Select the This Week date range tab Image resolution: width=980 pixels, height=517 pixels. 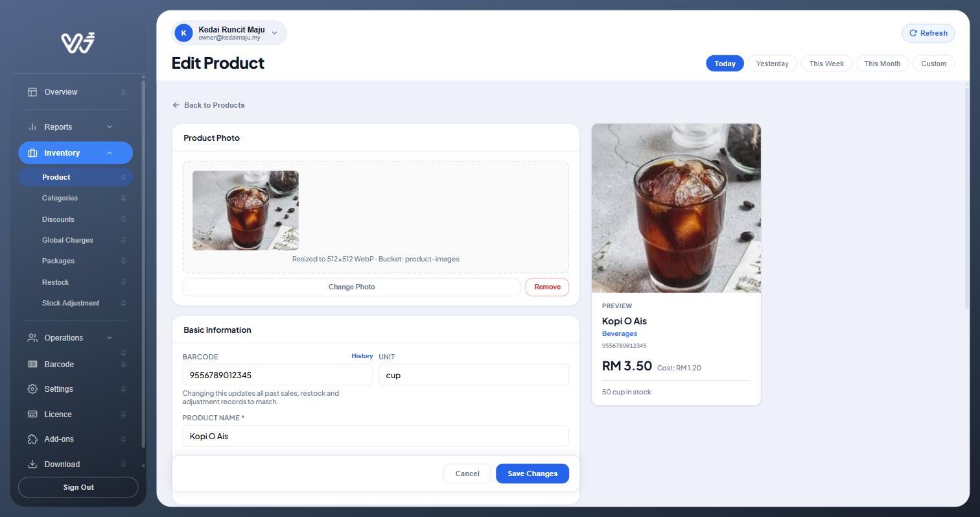(826, 64)
